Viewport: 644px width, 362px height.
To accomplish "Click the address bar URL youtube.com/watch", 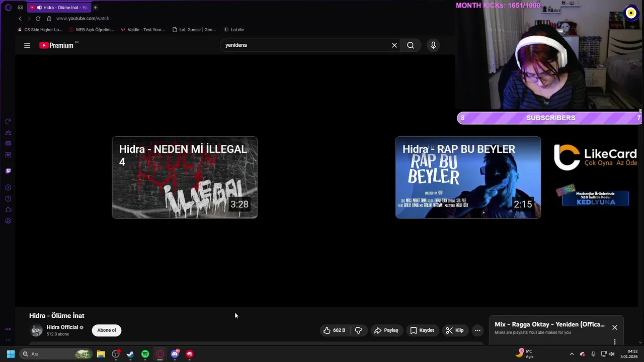I will [83, 19].
